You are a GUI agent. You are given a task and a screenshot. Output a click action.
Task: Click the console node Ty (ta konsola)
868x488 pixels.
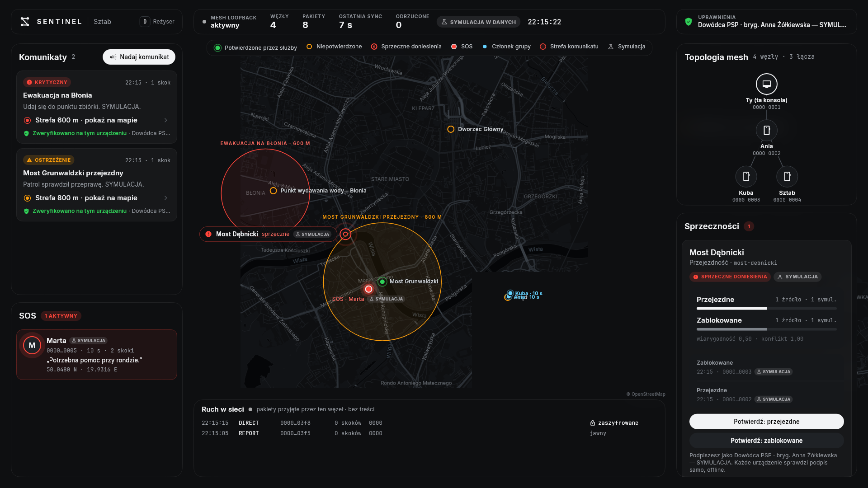(767, 84)
